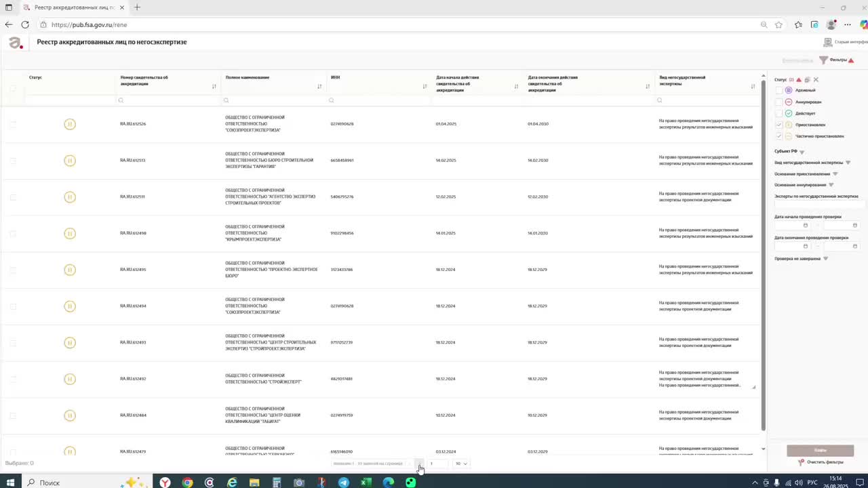The image size is (868, 488).
Task: Sort by Полное наименование column
Action: 319,87
